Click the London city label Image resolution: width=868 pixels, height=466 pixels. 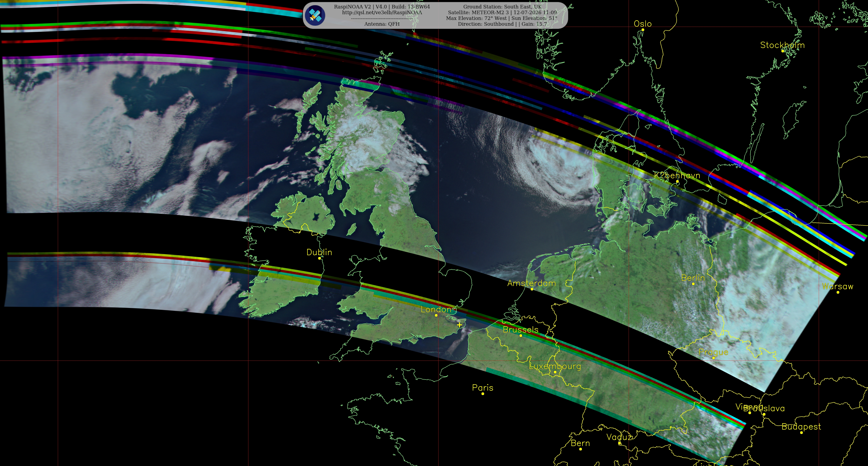pos(436,309)
